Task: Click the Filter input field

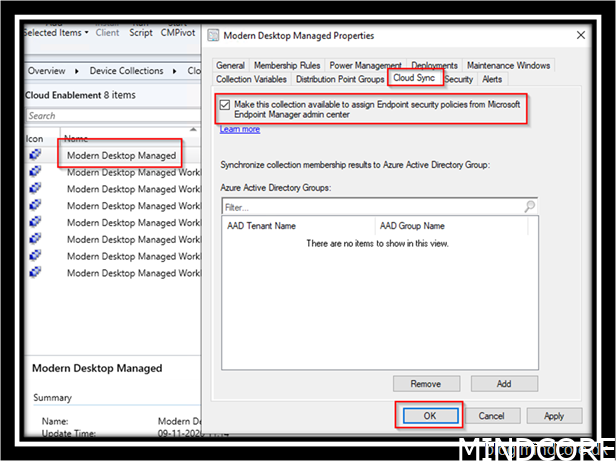Action: [x=370, y=207]
